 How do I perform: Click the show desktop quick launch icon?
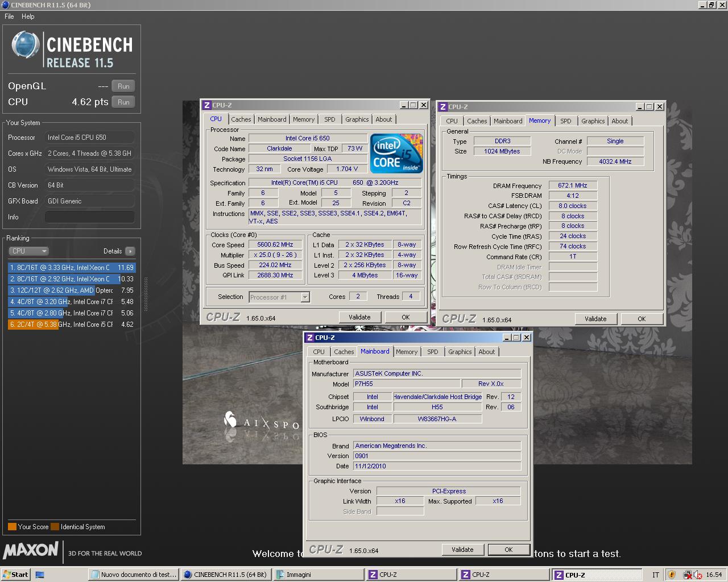pyautogui.click(x=40, y=575)
